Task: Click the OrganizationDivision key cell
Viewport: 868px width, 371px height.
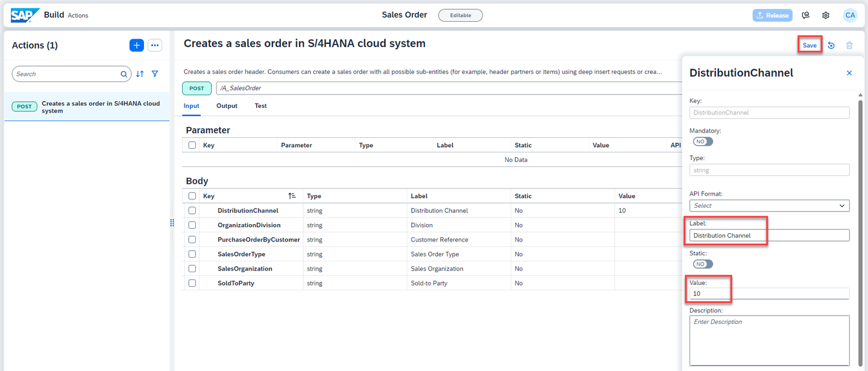Action: [x=249, y=225]
